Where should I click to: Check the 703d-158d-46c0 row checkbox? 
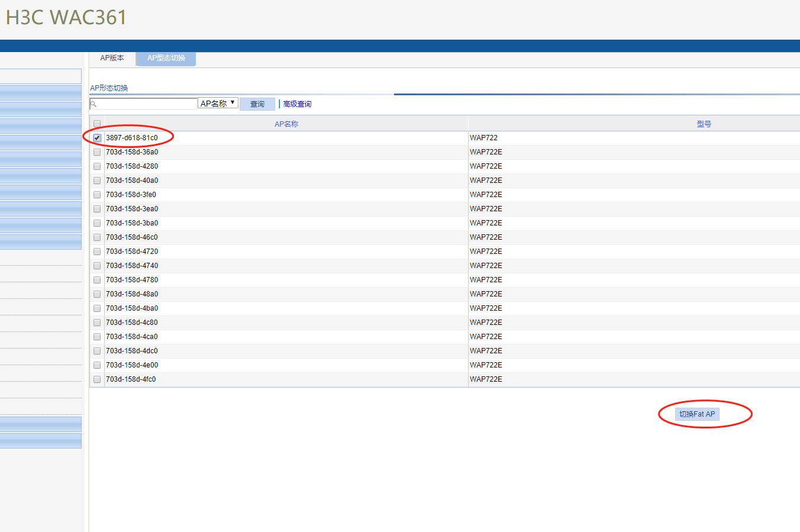click(97, 237)
